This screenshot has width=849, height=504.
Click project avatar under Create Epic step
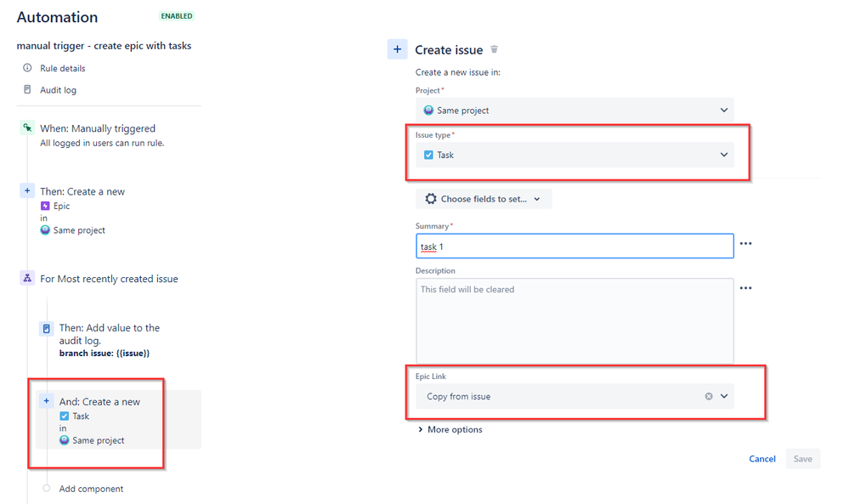pyautogui.click(x=45, y=230)
